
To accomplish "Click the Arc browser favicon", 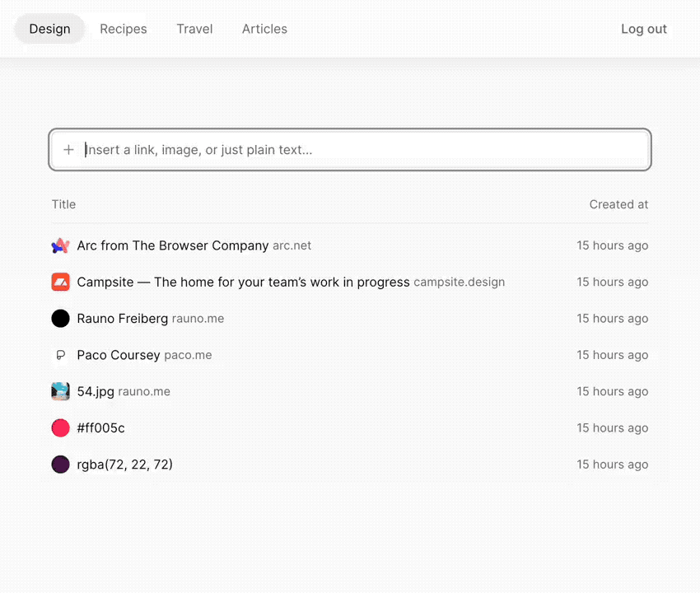I will (x=60, y=245).
